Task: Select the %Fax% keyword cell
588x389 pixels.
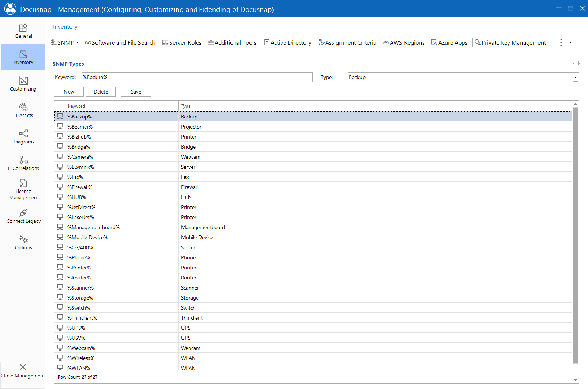Action: pos(122,177)
